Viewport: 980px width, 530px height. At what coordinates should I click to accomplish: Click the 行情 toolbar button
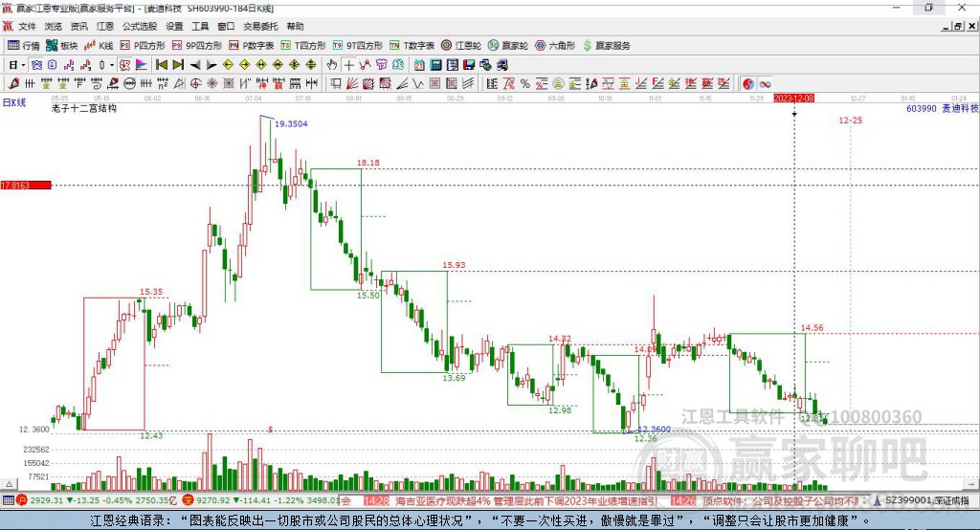24,46
